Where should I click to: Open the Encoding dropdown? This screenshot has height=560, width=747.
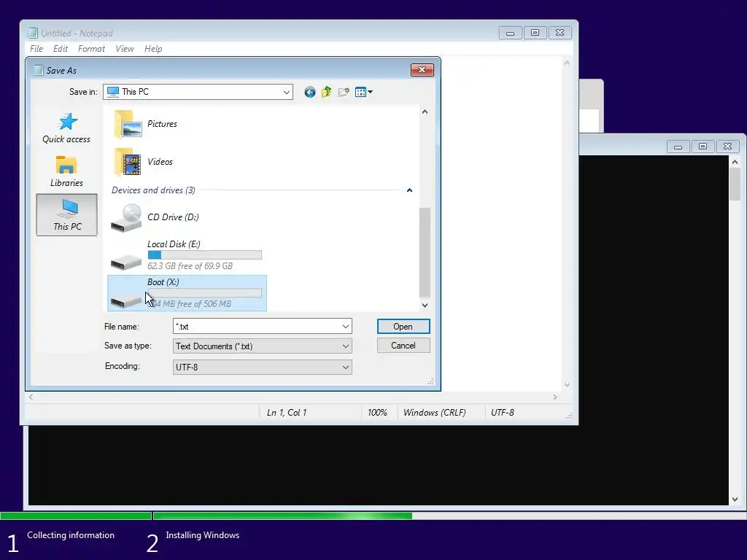click(x=345, y=367)
